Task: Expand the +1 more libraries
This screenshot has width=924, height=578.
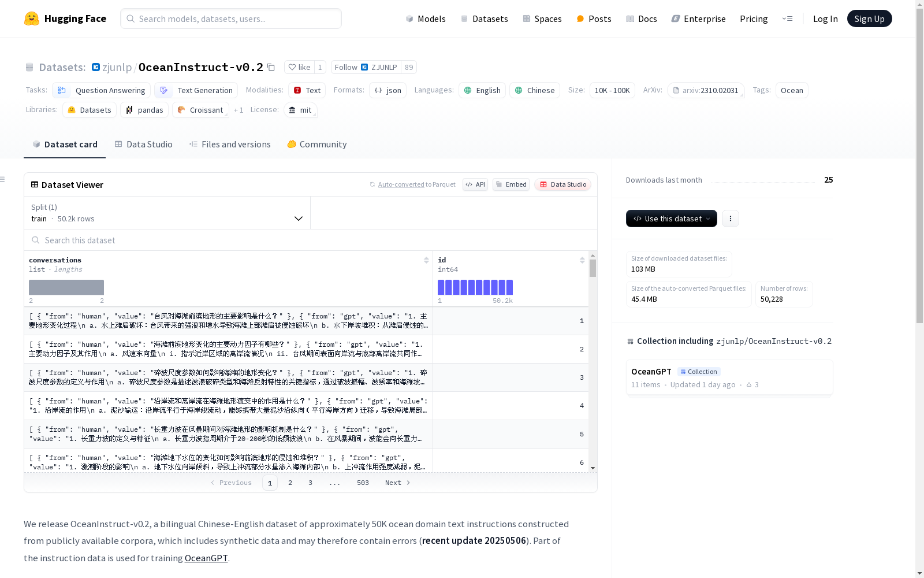Action: [239, 110]
